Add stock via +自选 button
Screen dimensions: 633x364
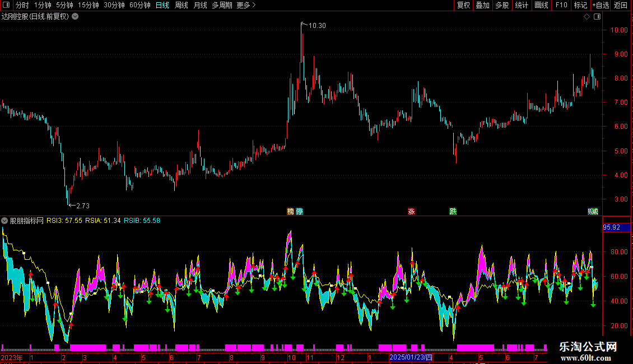point(601,5)
